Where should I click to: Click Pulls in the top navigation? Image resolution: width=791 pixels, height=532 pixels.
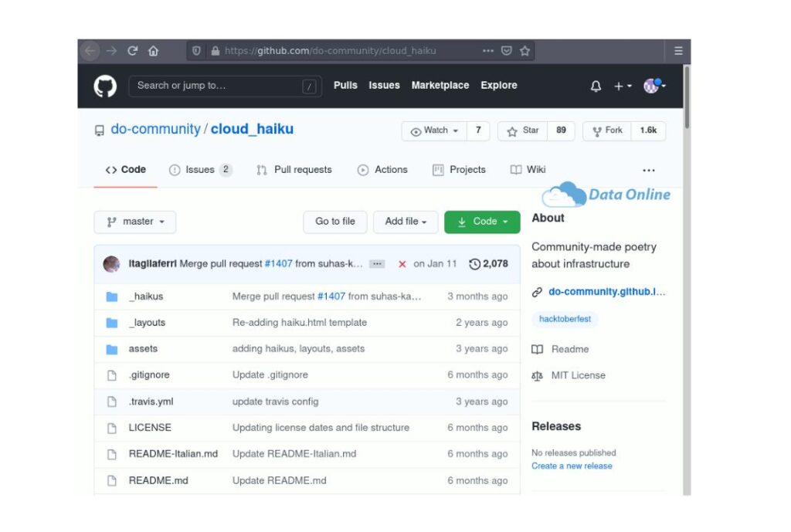tap(345, 86)
